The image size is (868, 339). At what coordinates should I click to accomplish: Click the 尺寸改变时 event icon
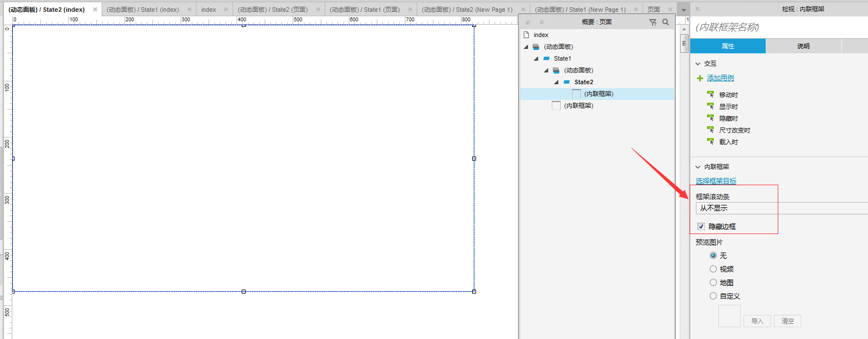coord(711,130)
